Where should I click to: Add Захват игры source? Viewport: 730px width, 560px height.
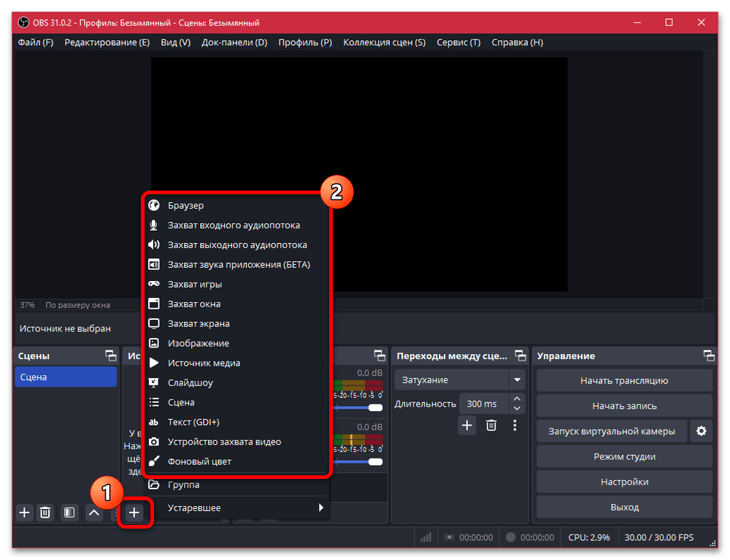[236, 284]
